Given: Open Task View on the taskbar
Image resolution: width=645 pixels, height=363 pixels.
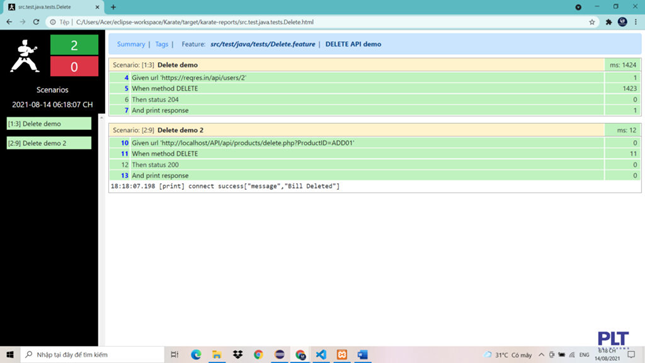Looking at the screenshot, I should 174,354.
